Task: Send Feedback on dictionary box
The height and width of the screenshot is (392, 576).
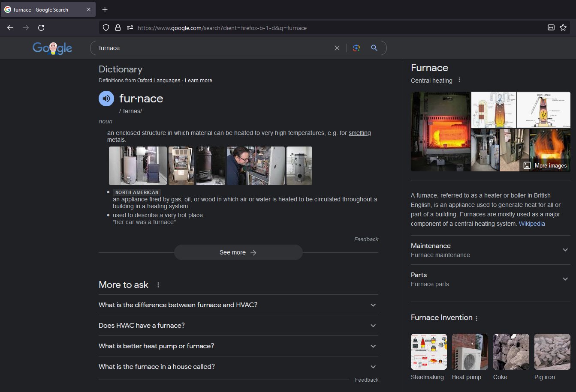Action: click(366, 239)
